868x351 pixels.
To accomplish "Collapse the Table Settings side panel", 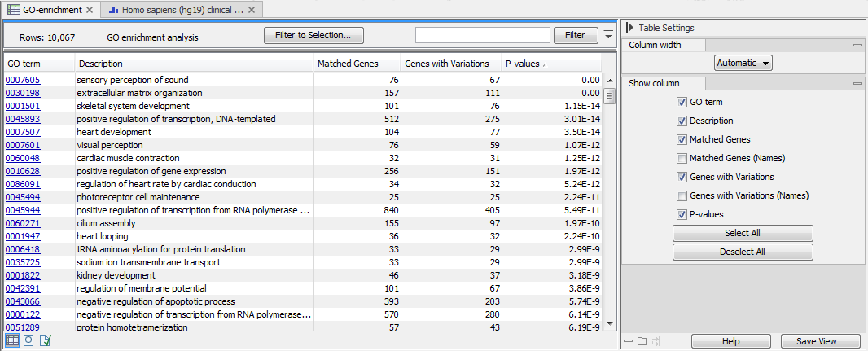I will point(629,28).
